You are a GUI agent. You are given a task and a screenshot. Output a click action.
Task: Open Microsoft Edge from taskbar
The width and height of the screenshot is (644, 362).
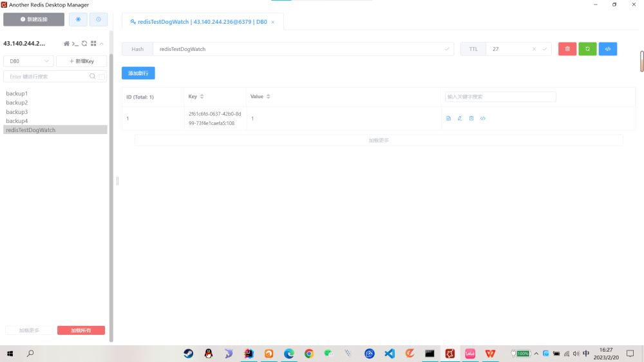(x=289, y=354)
